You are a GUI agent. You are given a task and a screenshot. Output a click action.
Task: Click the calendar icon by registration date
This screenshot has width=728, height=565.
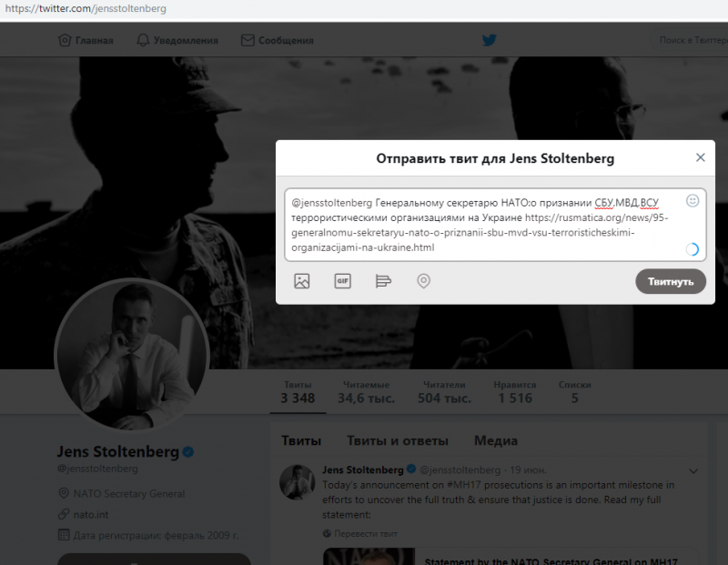pyautogui.click(x=64, y=535)
